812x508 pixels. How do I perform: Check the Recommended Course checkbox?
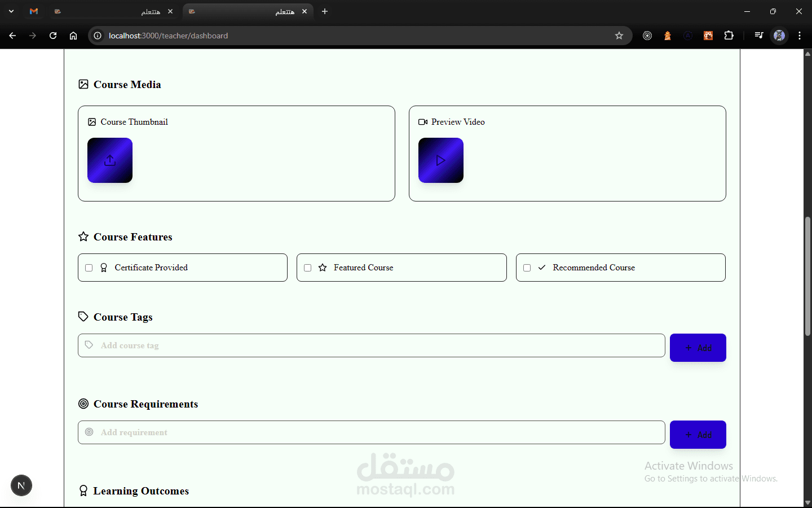[527, 268]
